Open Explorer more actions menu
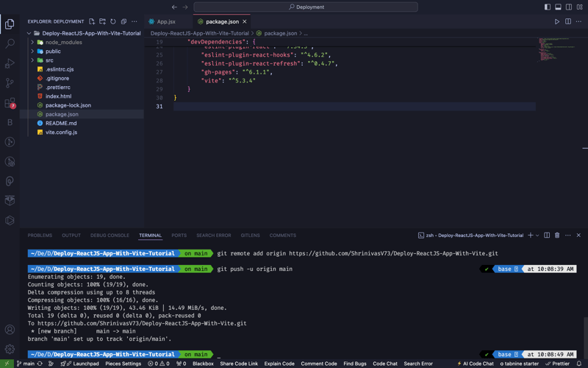The image size is (588, 368). click(135, 21)
